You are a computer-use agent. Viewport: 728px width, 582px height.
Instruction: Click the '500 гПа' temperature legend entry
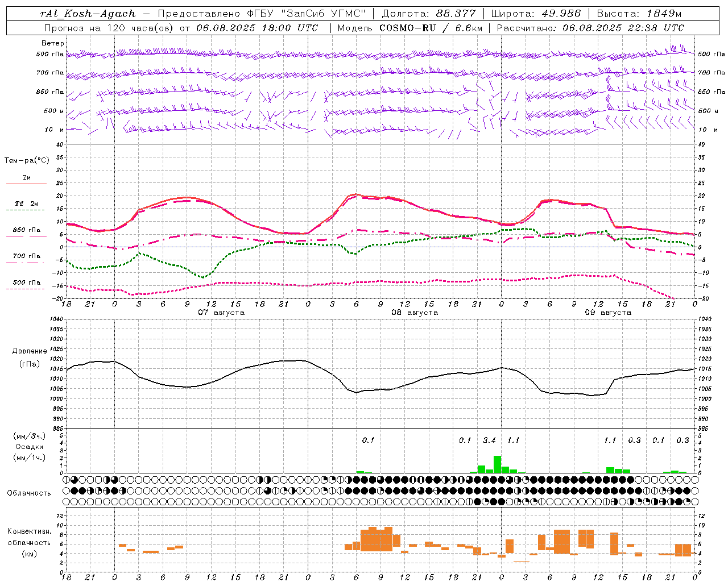pos(27,282)
